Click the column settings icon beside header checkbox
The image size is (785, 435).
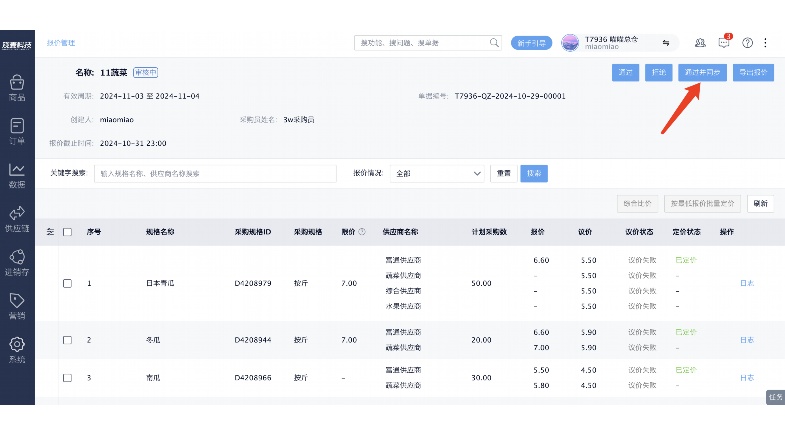(x=50, y=232)
